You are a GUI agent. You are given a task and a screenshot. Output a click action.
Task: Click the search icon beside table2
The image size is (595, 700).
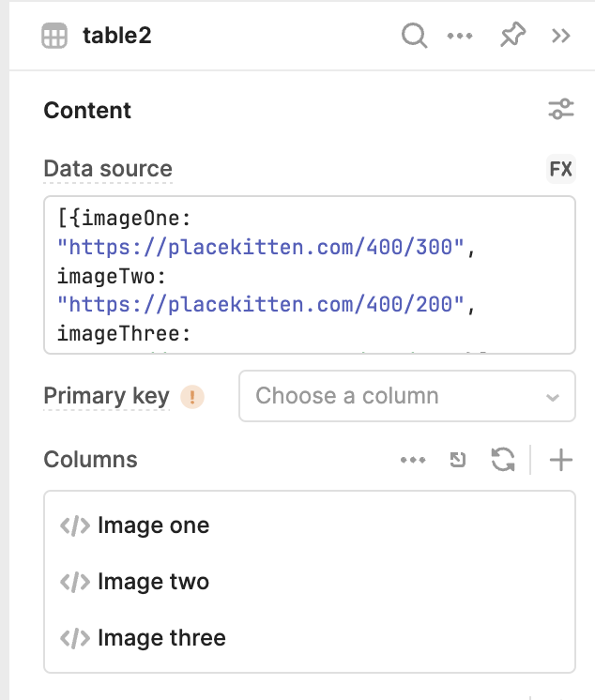(x=414, y=37)
